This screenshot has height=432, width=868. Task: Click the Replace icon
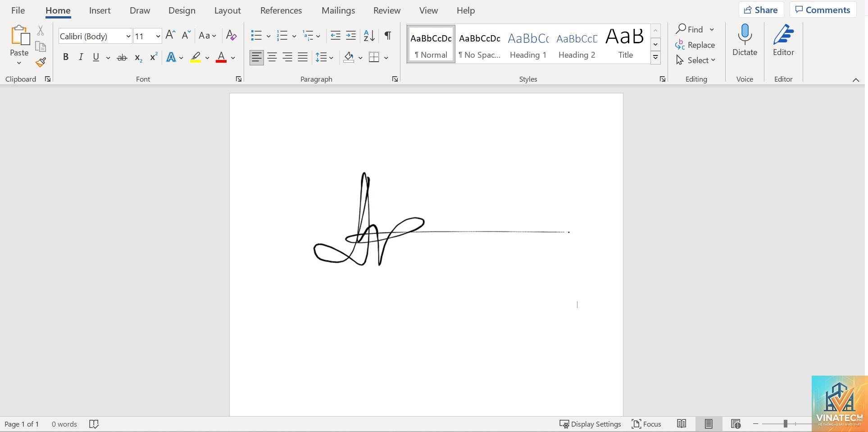tap(680, 45)
